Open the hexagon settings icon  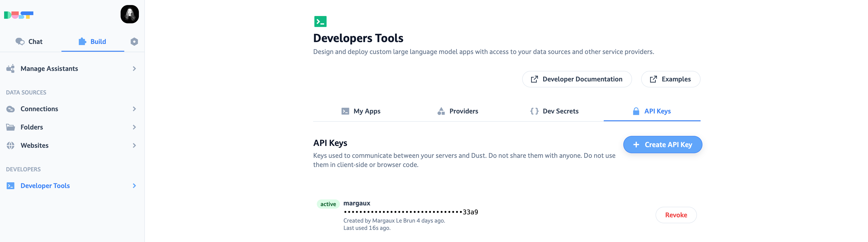tap(134, 41)
